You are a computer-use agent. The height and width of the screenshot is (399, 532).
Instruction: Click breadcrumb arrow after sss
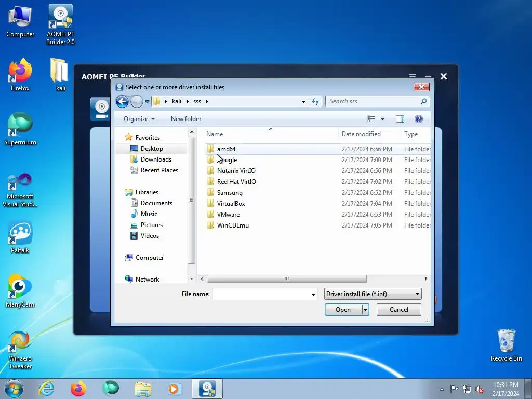pyautogui.click(x=207, y=101)
